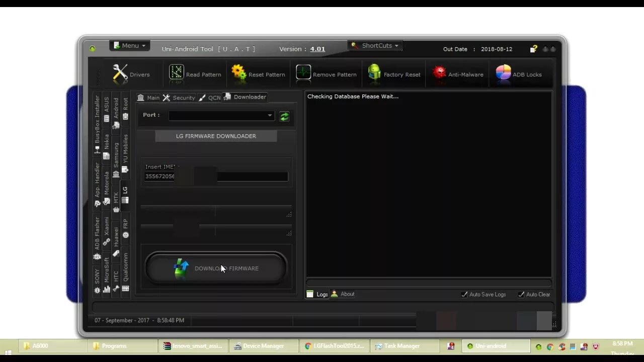Open the Qualcomm side tab
This screenshot has width=644, height=362.
pos(125,272)
